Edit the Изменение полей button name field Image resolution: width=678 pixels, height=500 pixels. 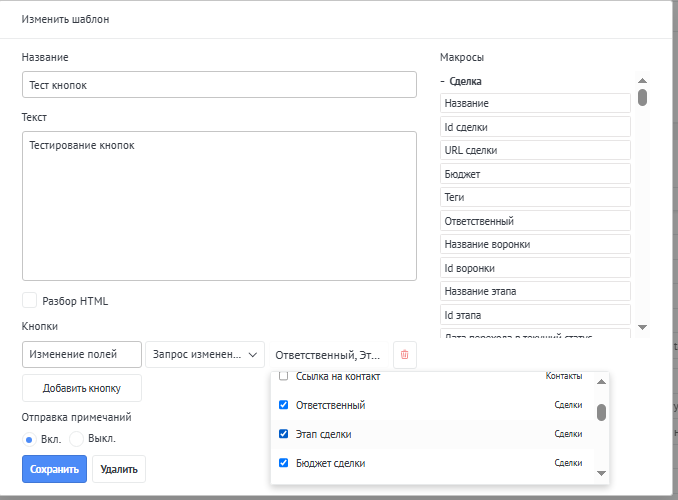click(x=82, y=355)
